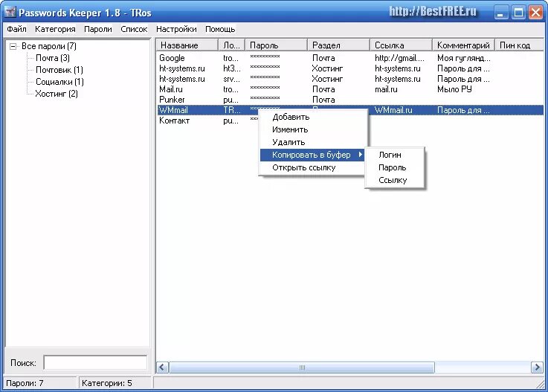The height and width of the screenshot is (392, 548).
Task: Select Все пароли (7) in the tree
Action: [49, 46]
